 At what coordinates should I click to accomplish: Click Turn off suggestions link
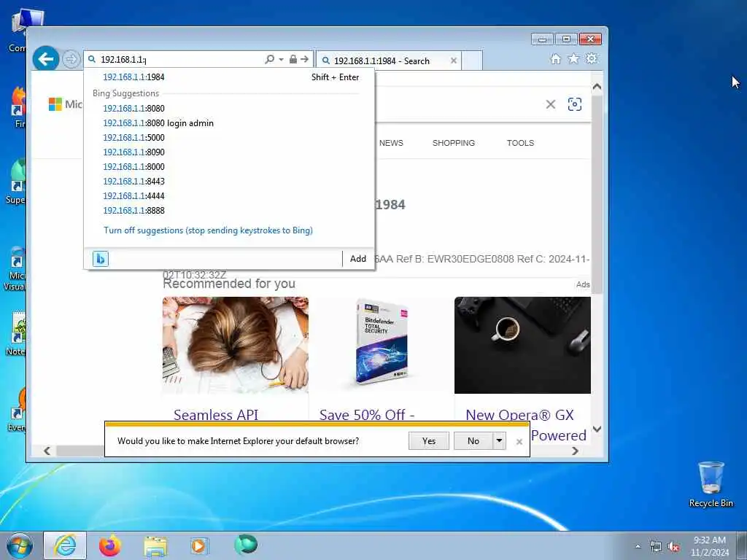coord(208,230)
